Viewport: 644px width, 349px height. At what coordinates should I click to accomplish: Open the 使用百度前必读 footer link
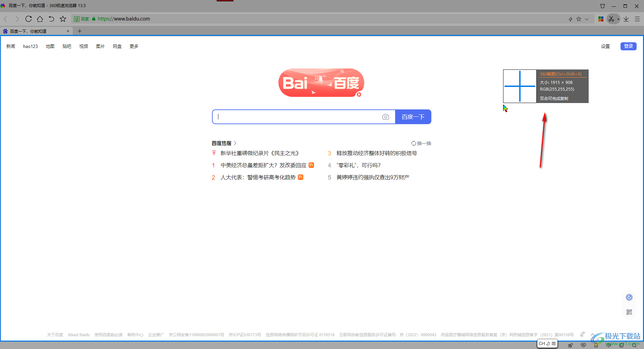click(108, 335)
